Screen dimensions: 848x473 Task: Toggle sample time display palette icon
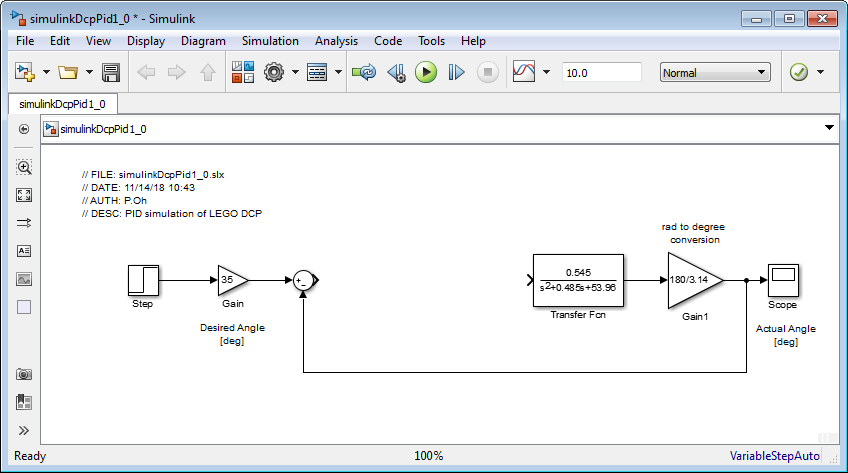24,223
